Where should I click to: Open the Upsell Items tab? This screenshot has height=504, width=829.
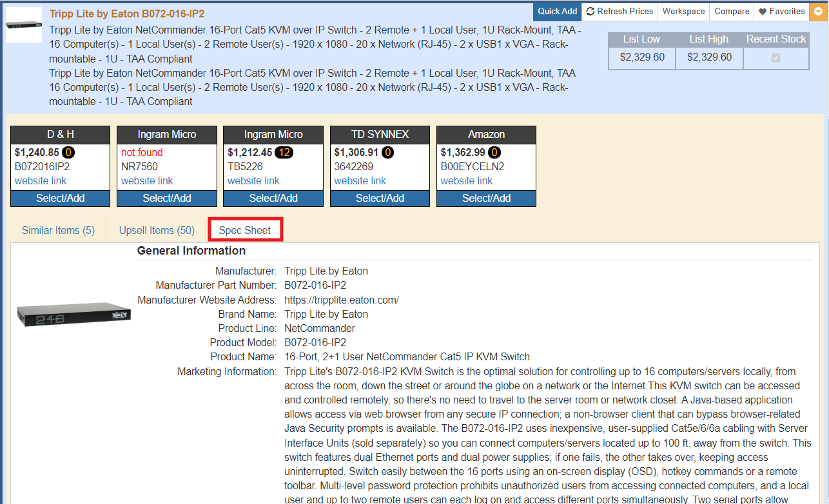point(157,230)
